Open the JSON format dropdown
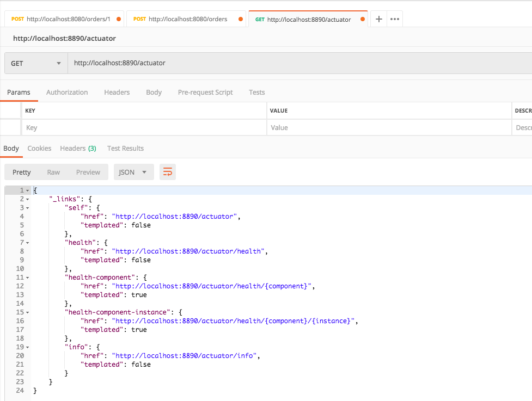Screen dimensions: 532x401 pos(133,172)
